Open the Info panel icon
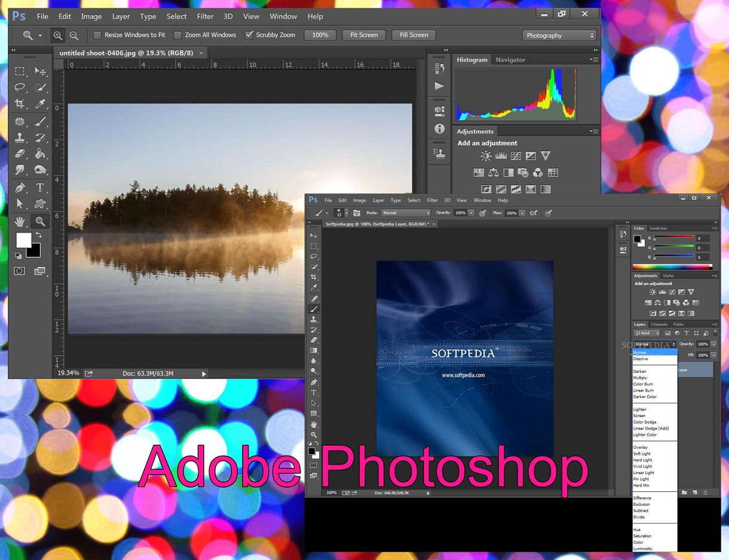 (439, 128)
